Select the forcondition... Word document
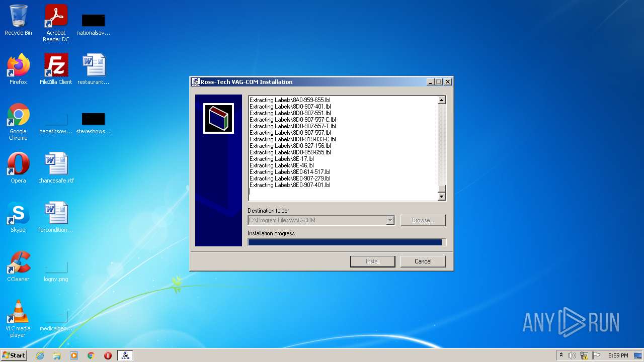 (x=56, y=217)
